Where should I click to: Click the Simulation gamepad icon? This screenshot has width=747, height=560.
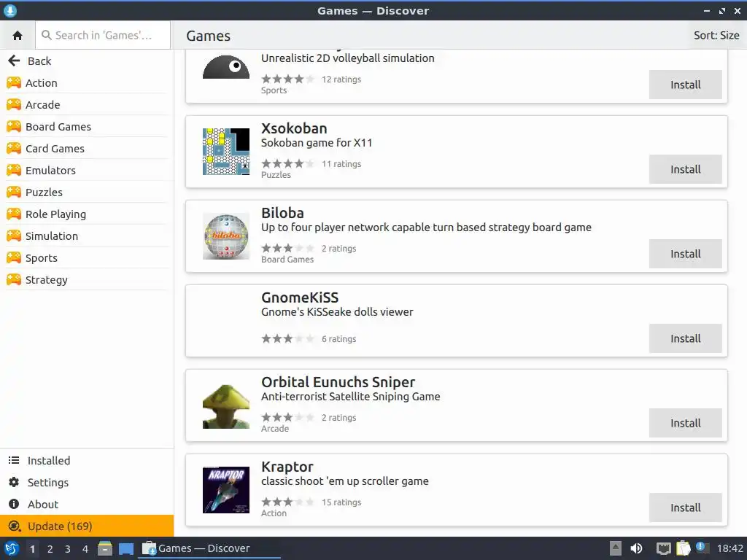(14, 236)
